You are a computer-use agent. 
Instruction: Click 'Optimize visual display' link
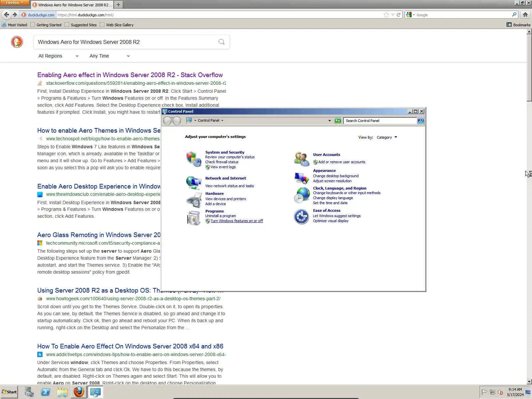tap(331, 221)
